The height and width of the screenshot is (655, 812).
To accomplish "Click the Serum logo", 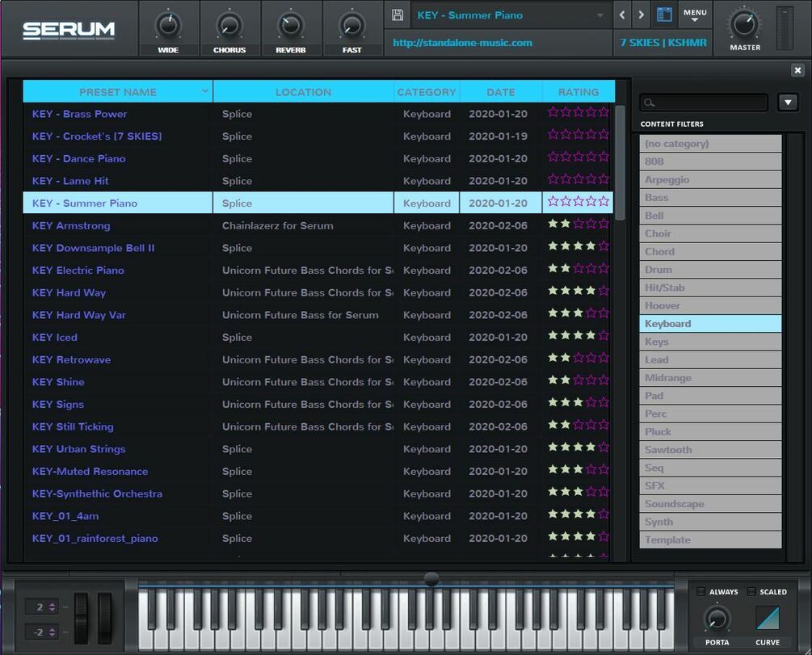I will pyautogui.click(x=69, y=30).
